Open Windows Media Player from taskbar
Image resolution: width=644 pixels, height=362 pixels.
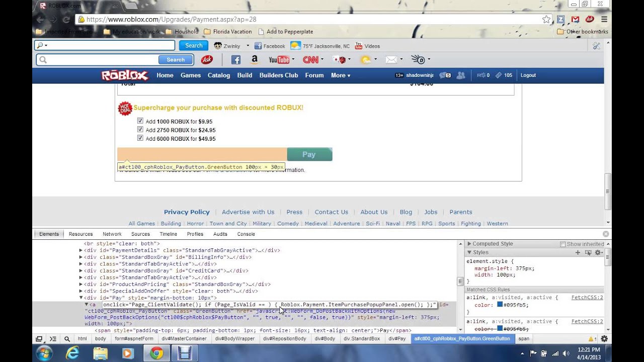click(x=128, y=353)
